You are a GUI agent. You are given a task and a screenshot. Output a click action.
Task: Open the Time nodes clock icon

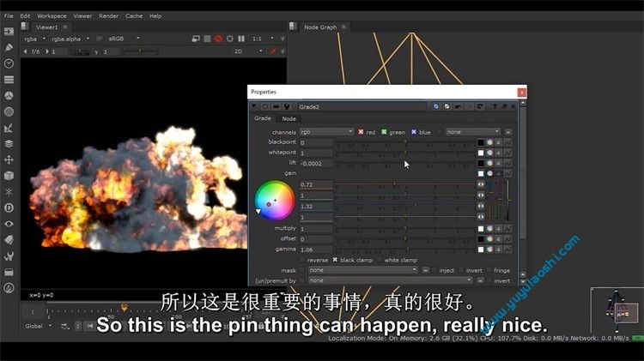[9, 63]
